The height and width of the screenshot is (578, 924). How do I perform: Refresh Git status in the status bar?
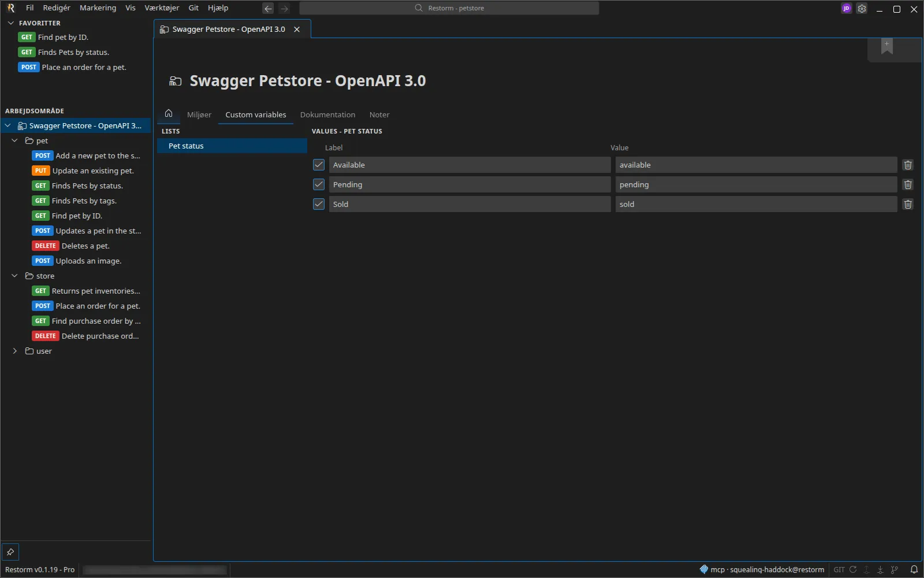click(853, 570)
